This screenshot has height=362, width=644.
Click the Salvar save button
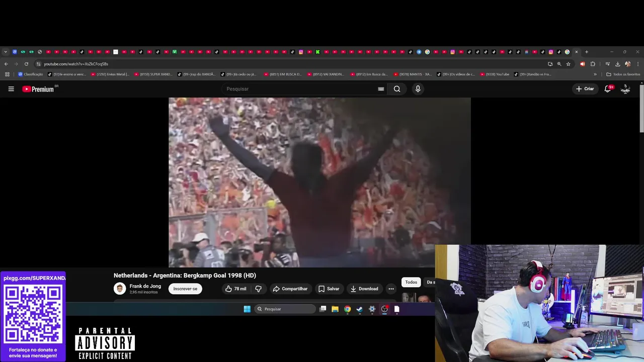click(x=329, y=289)
